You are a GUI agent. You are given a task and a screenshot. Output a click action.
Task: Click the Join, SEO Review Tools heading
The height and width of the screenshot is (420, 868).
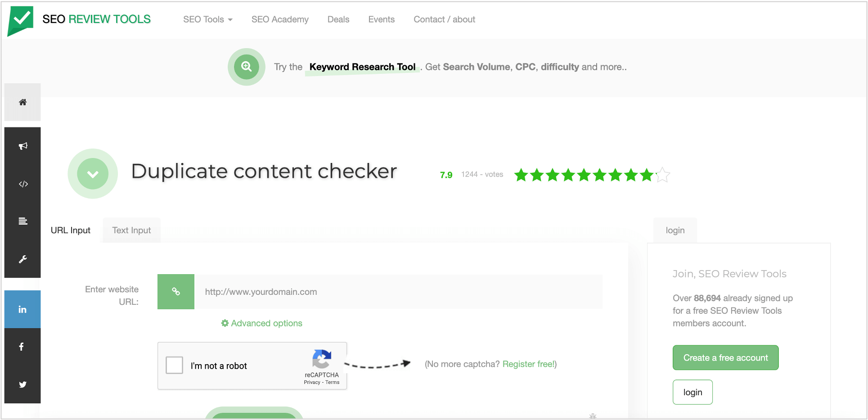(729, 274)
